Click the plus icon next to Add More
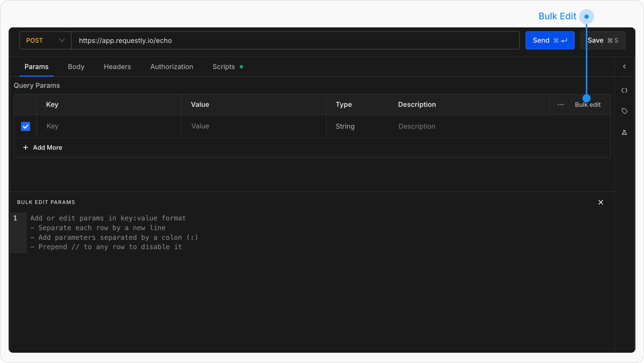Viewport: 644px width, 363px height. [x=25, y=147]
